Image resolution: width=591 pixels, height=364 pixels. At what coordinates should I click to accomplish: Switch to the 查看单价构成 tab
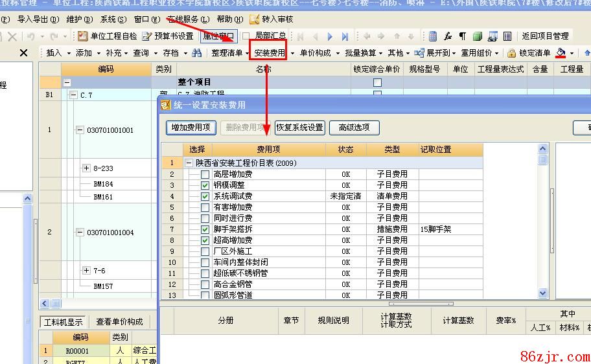click(120, 322)
